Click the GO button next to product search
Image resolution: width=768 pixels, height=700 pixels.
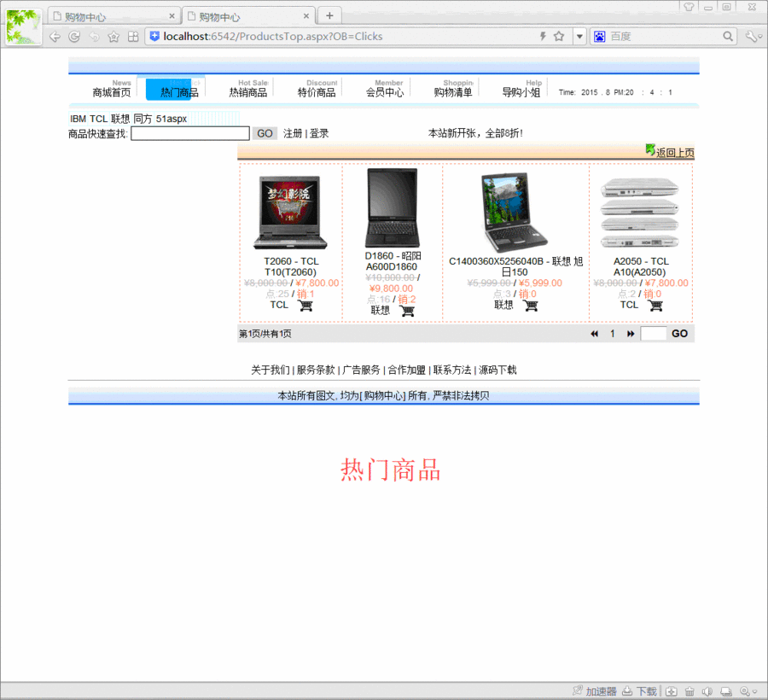(x=265, y=133)
